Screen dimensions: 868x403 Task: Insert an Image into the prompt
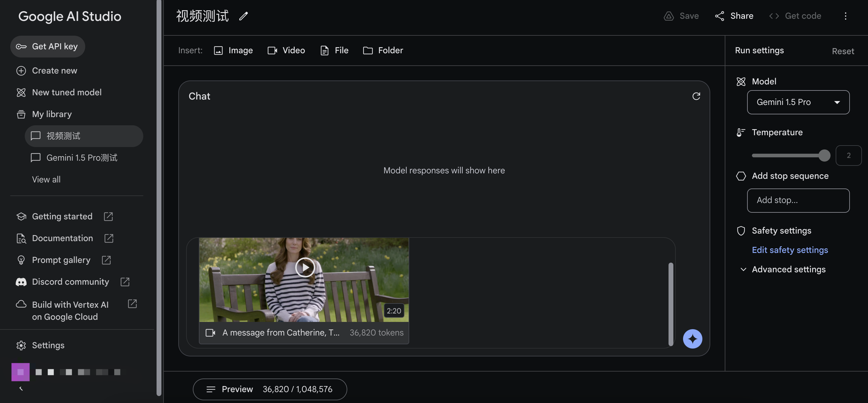[233, 51]
